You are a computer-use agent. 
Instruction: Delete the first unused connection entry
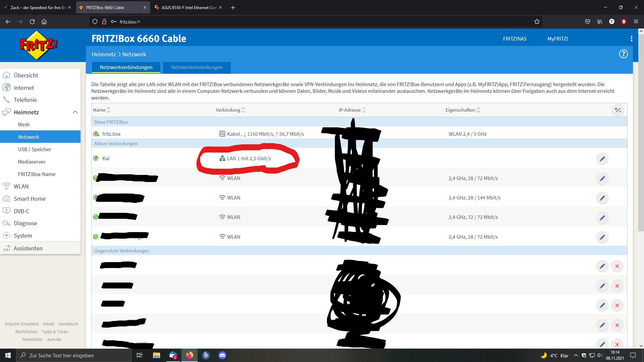[x=617, y=266]
